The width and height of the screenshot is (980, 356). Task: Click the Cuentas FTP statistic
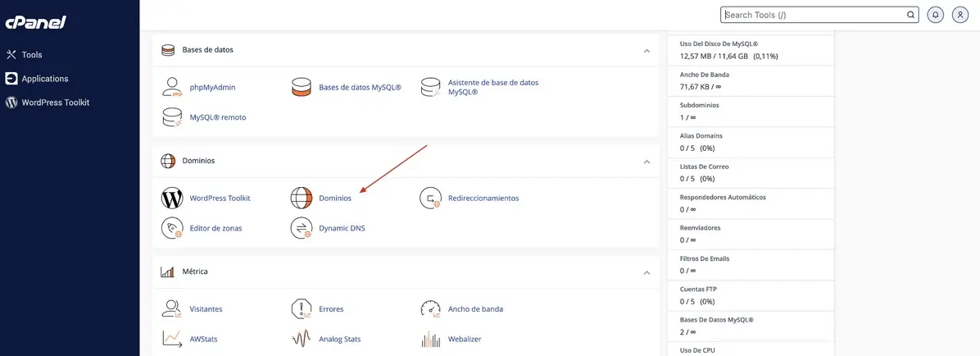pos(751,295)
